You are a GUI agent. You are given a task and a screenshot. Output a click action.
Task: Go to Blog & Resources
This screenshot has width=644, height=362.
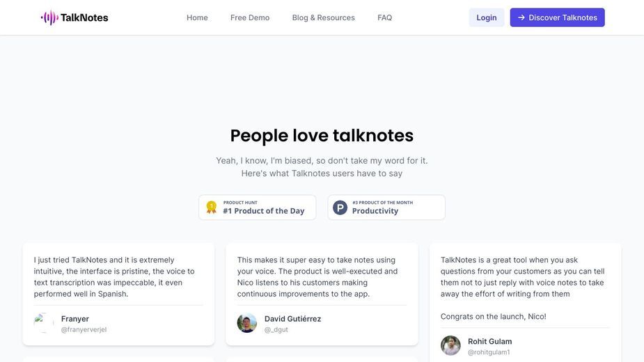[x=323, y=17]
